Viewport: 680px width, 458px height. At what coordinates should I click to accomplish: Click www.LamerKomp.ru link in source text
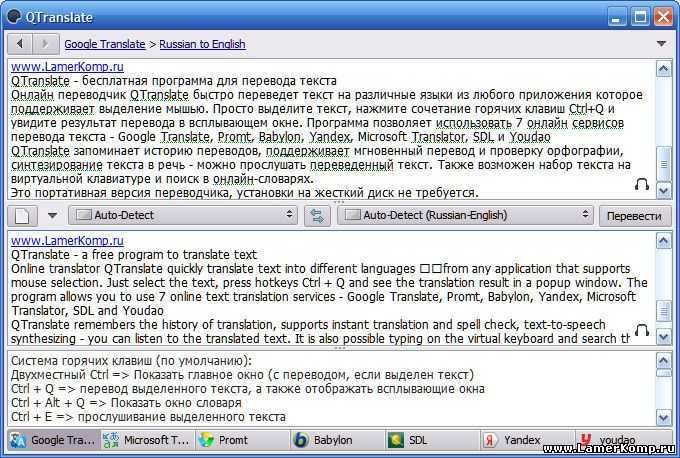click(67, 67)
